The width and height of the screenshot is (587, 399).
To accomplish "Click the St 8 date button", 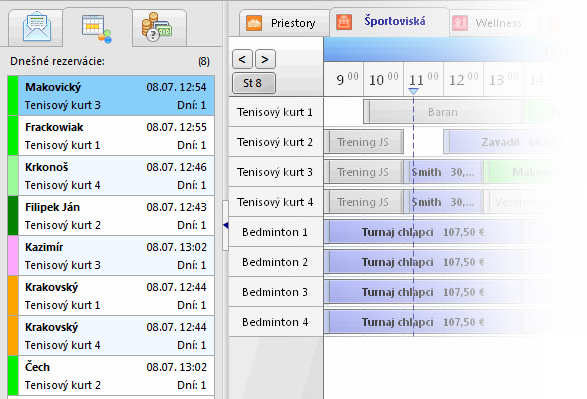I will pyautogui.click(x=254, y=83).
